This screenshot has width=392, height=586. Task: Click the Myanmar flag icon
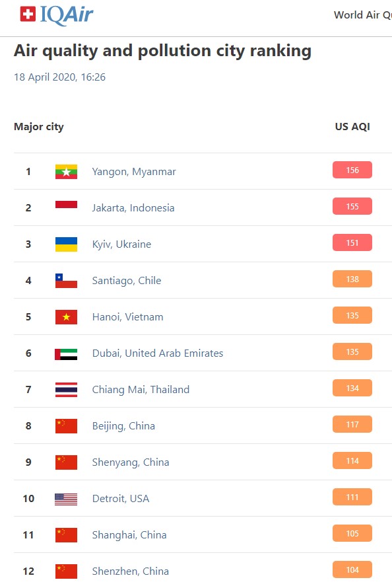(x=66, y=172)
